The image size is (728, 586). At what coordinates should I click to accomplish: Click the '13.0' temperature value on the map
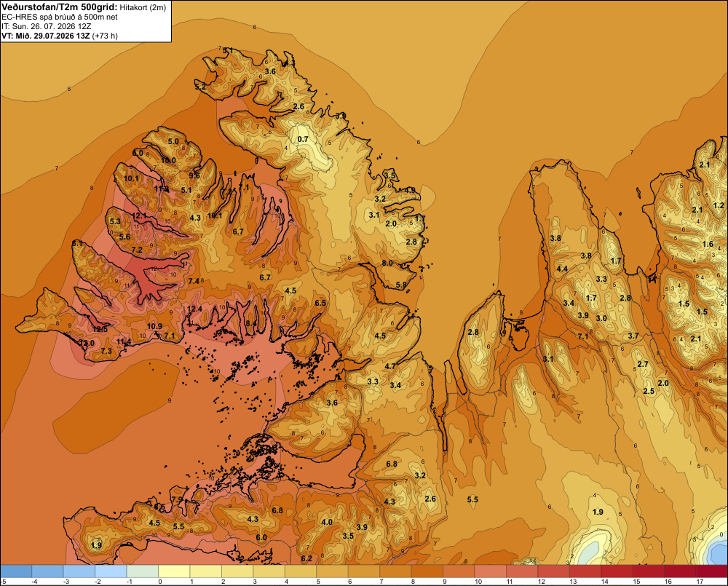coord(87,343)
